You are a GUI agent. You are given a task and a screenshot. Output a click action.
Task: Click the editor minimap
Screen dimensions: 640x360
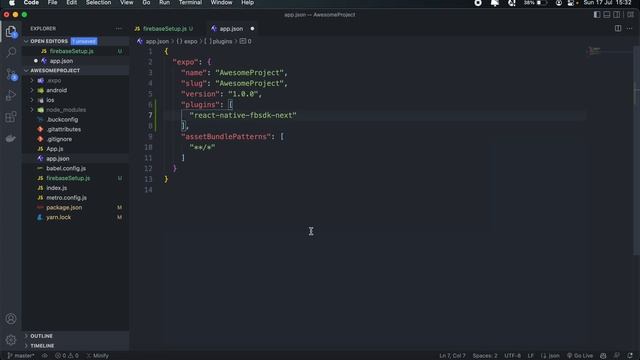(610, 51)
